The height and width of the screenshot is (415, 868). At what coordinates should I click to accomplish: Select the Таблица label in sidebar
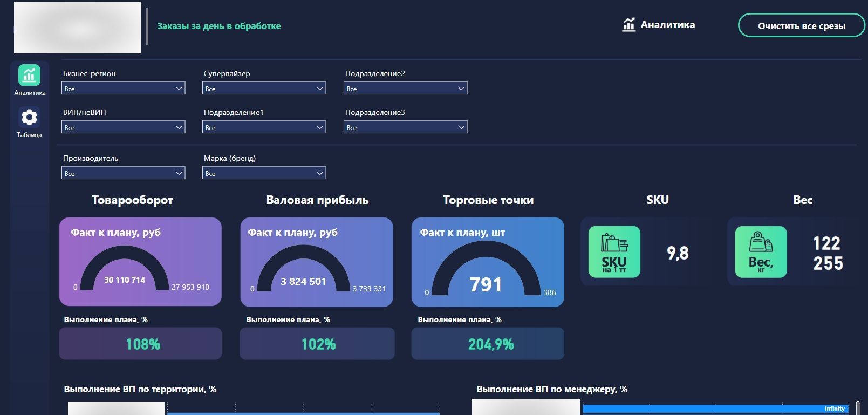pos(29,135)
